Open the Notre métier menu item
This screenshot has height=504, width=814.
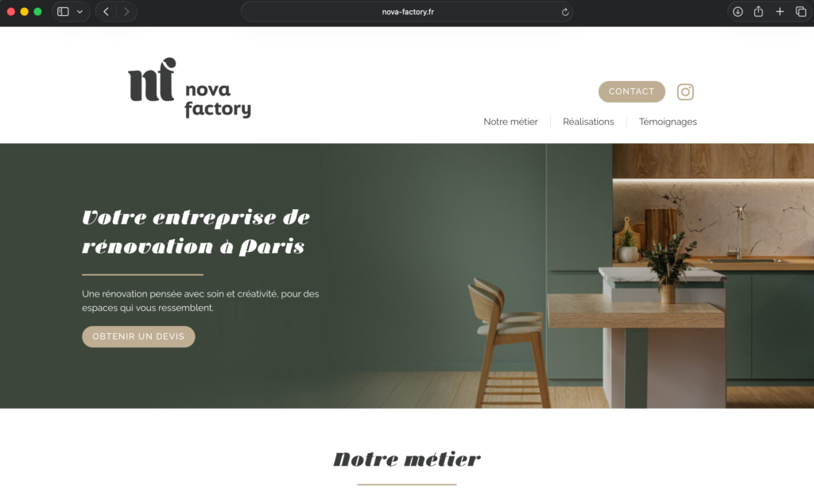click(510, 122)
